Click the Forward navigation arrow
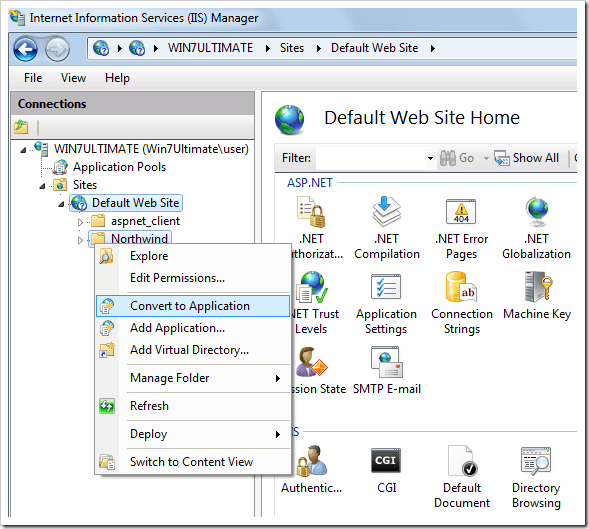Viewport: 589px width, 529px height. (57, 49)
